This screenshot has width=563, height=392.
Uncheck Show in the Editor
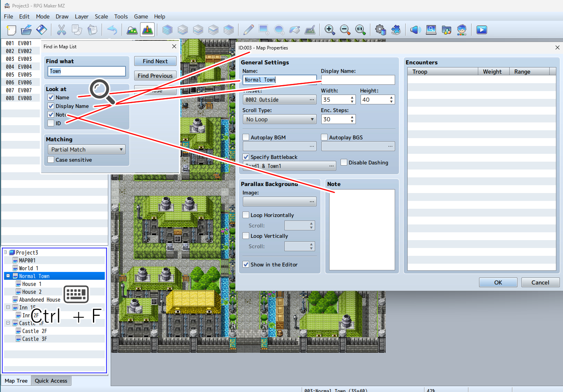point(246,264)
